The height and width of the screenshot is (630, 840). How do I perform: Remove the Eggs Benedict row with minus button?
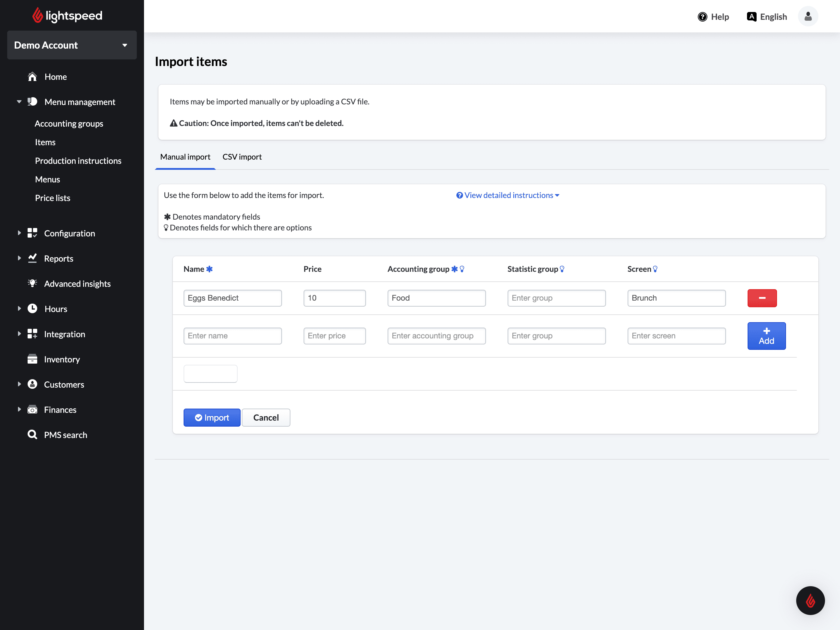point(762,298)
